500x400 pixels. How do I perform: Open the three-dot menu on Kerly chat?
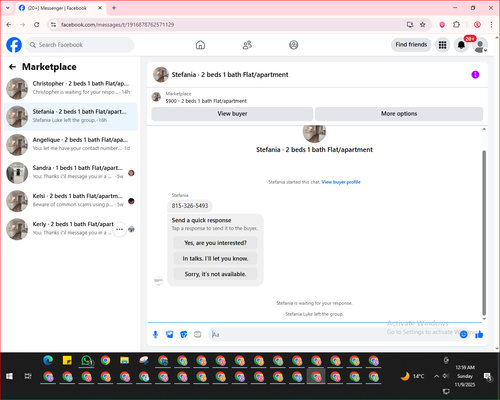click(x=119, y=229)
